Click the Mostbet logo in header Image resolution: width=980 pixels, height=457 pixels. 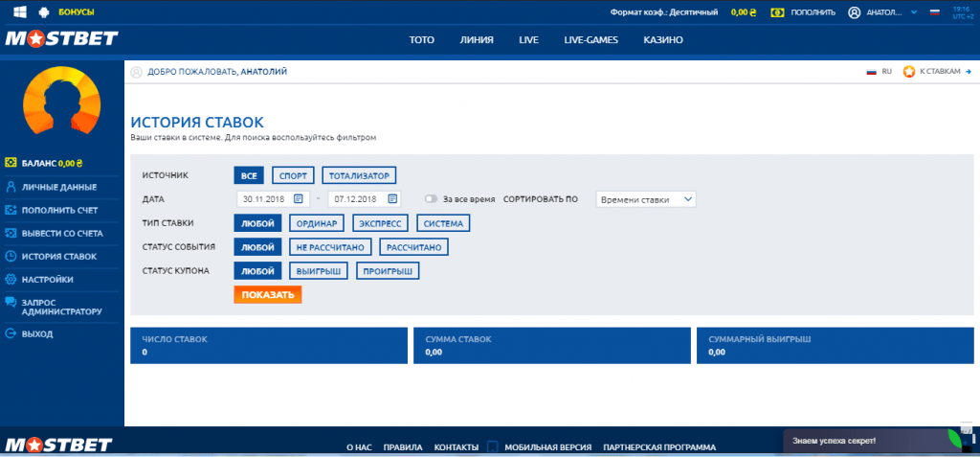point(61,39)
